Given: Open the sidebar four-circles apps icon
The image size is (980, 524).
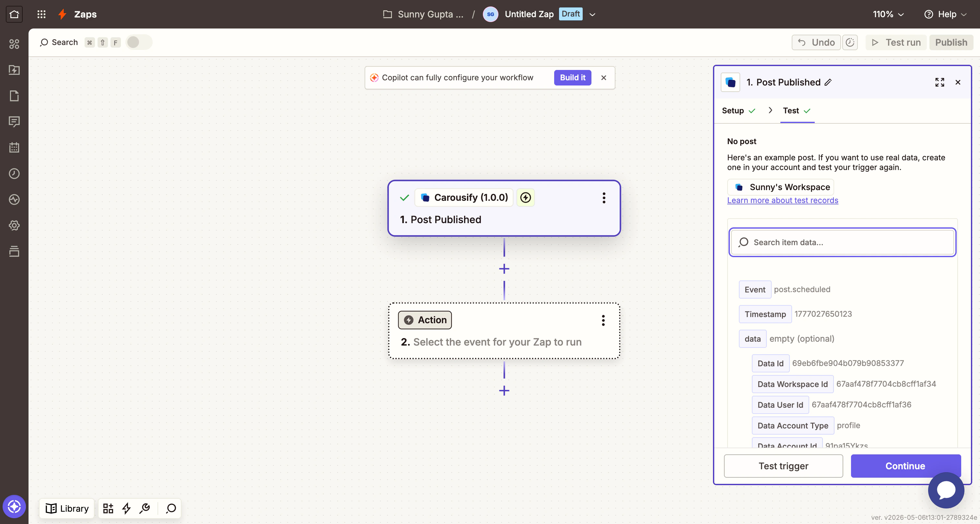Looking at the screenshot, I should [14, 44].
